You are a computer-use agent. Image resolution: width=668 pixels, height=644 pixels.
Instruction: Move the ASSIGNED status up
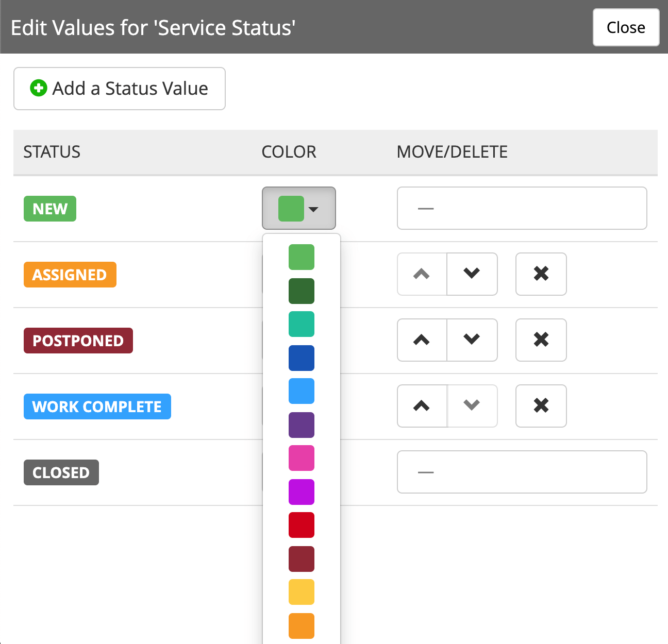tap(421, 274)
